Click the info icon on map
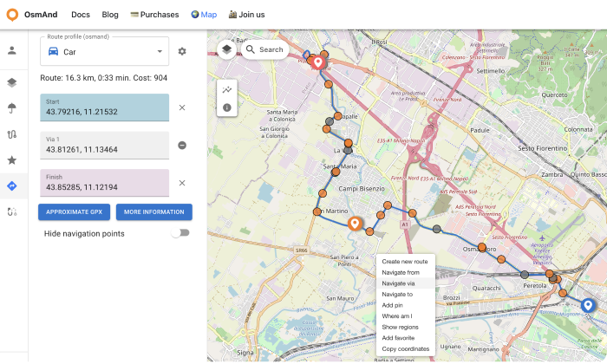The width and height of the screenshot is (607, 364). tap(227, 107)
